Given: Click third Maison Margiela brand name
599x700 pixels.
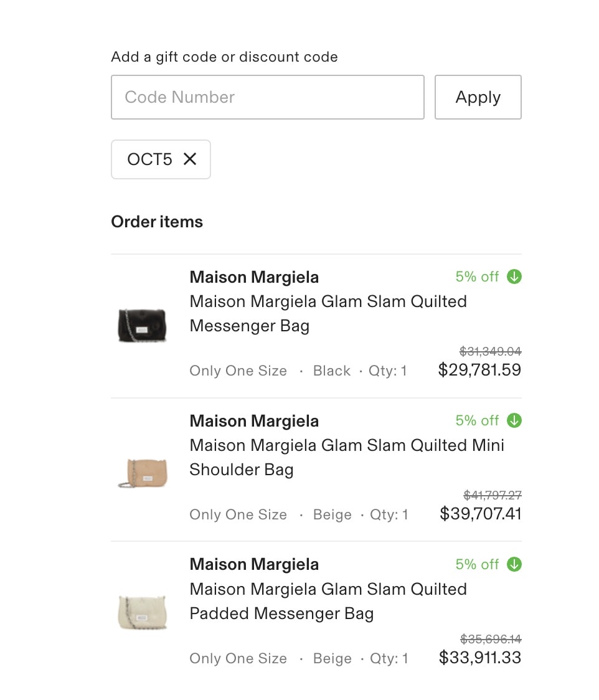Looking at the screenshot, I should point(254,564).
